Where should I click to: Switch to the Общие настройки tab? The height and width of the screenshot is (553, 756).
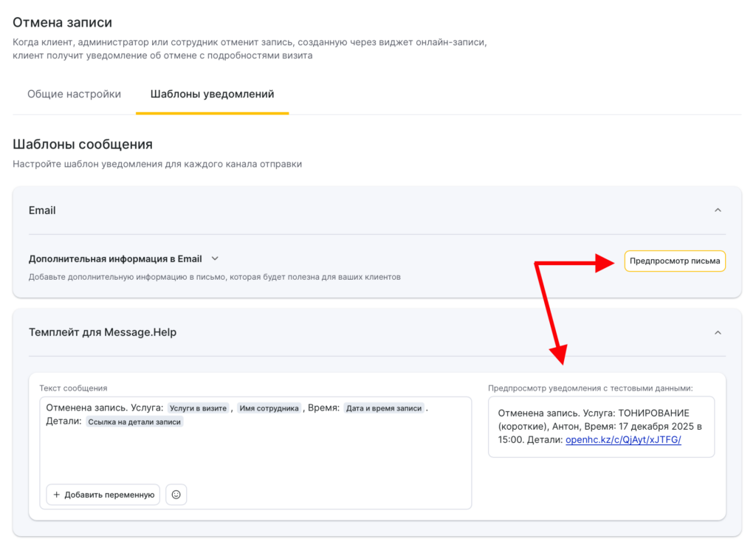tap(74, 95)
